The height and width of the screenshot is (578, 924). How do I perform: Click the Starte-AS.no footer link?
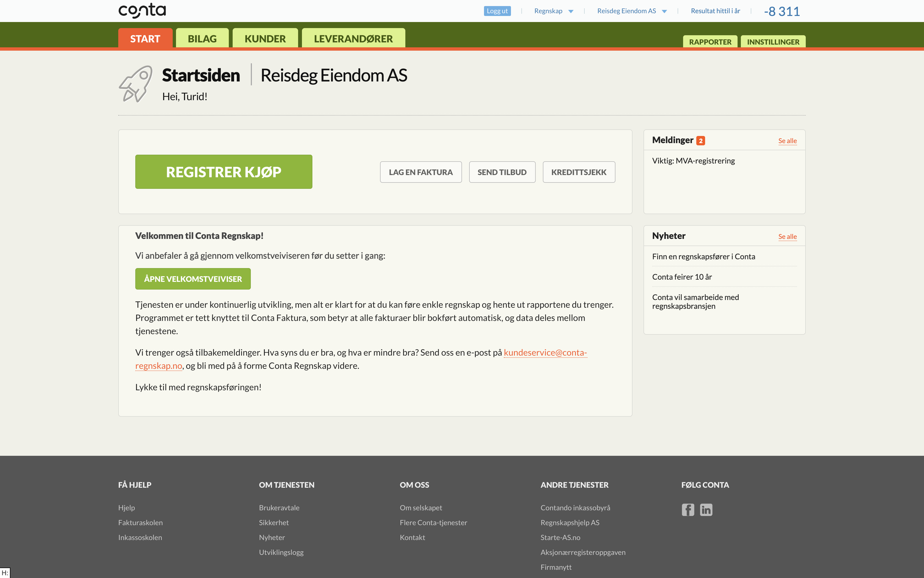560,538
